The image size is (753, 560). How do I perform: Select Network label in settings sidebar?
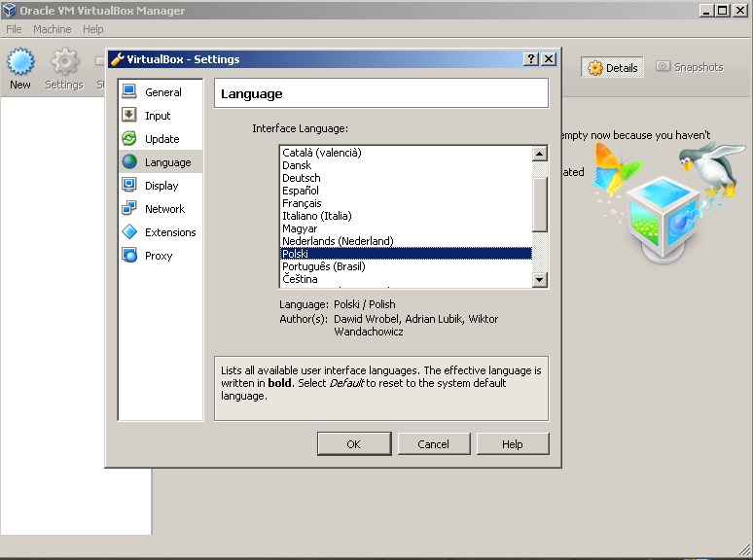(164, 209)
